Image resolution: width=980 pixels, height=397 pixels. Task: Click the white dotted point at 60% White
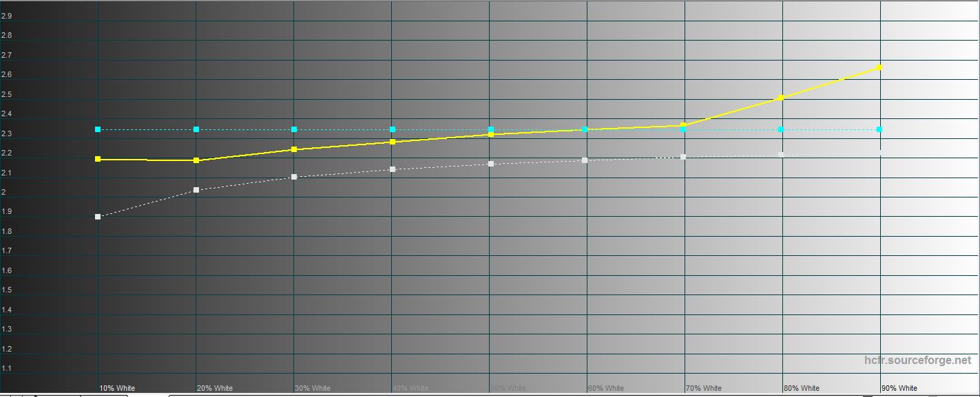pyautogui.click(x=585, y=160)
